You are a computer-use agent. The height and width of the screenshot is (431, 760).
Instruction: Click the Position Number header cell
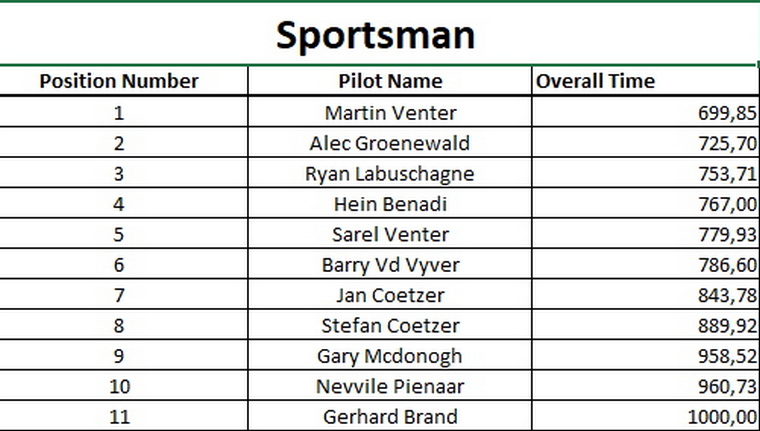[123, 80]
